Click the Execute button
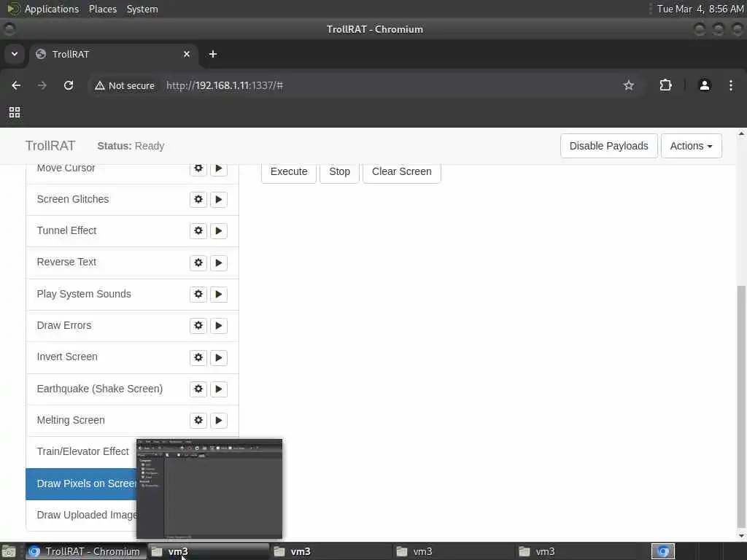 coord(289,172)
